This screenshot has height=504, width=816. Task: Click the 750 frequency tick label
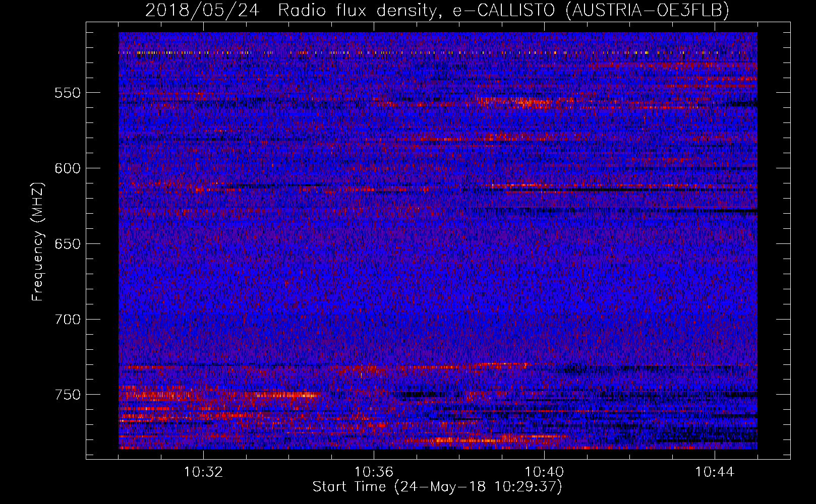pyautogui.click(x=68, y=395)
